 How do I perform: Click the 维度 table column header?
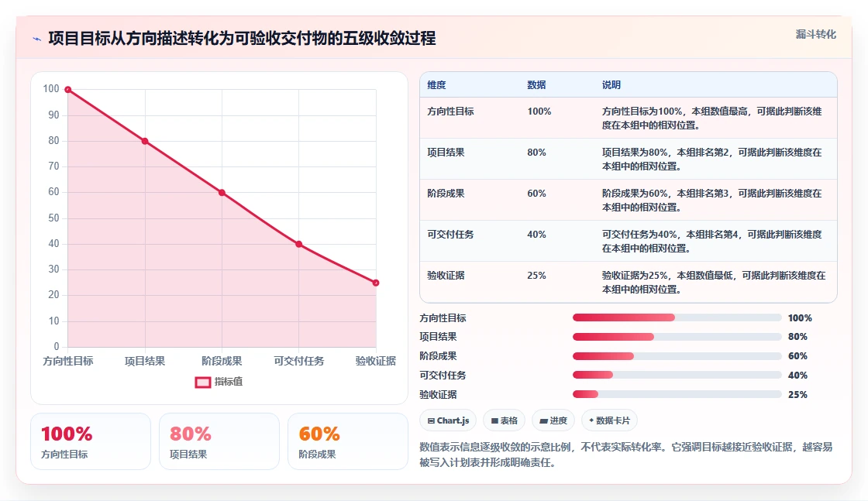tap(436, 85)
